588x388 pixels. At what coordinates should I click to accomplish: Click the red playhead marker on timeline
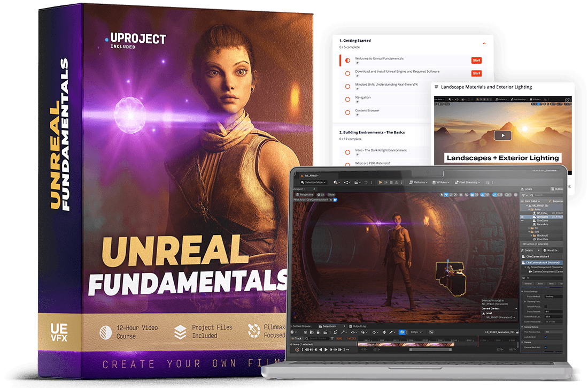[x=478, y=340]
